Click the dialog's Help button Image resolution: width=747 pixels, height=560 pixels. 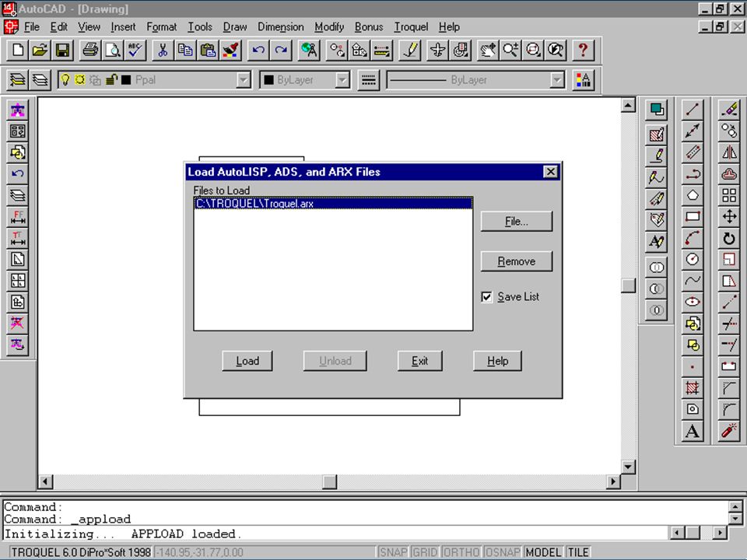pyautogui.click(x=497, y=361)
